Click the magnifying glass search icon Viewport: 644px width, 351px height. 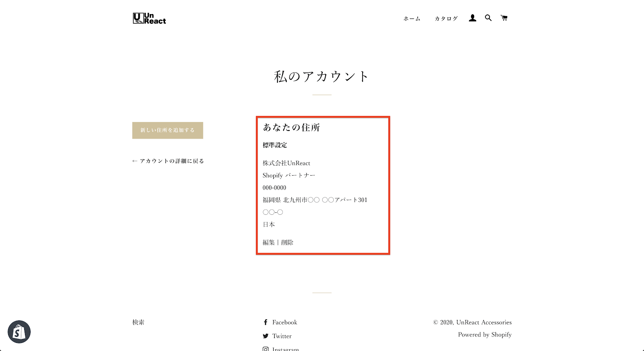coord(488,18)
